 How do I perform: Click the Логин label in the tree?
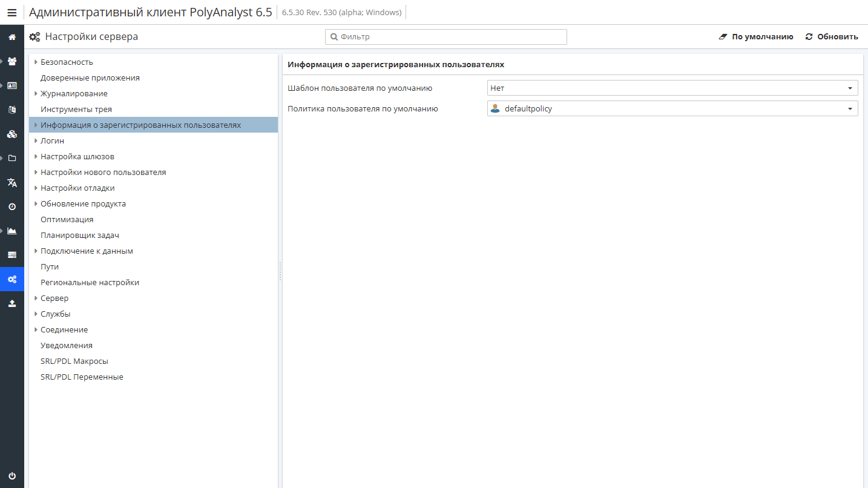52,140
